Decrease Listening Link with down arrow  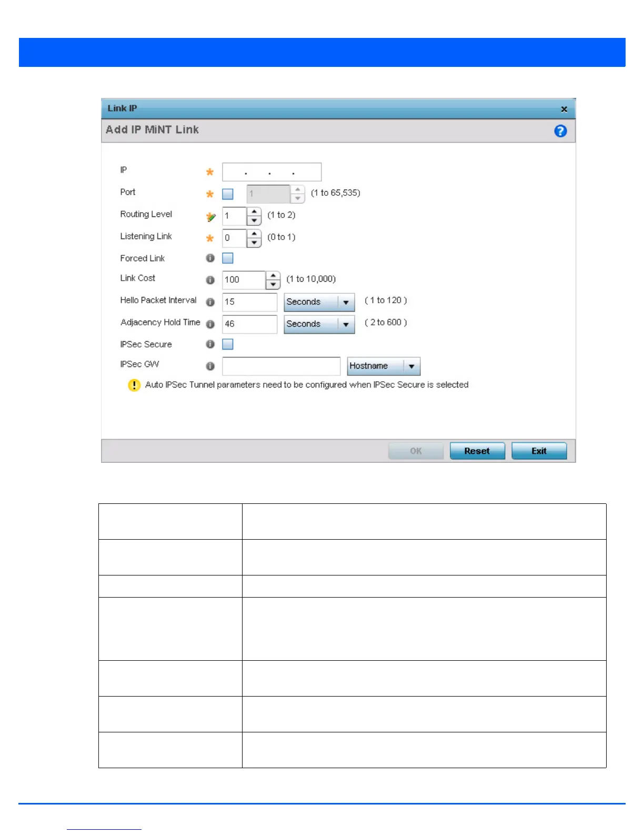254,243
